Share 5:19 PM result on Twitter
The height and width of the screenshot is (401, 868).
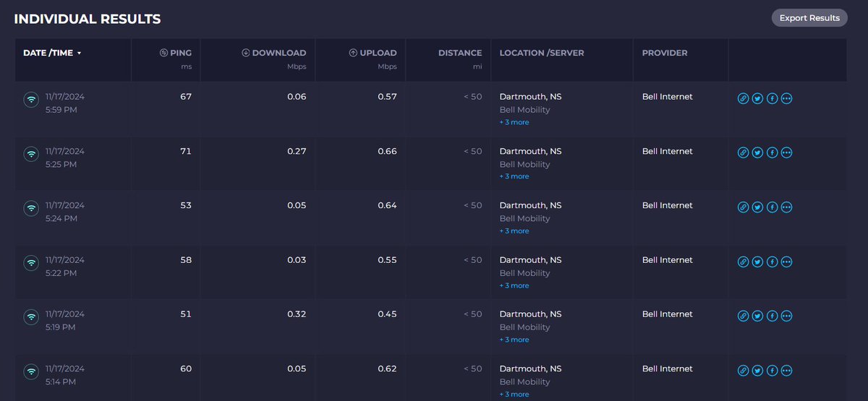tap(757, 316)
